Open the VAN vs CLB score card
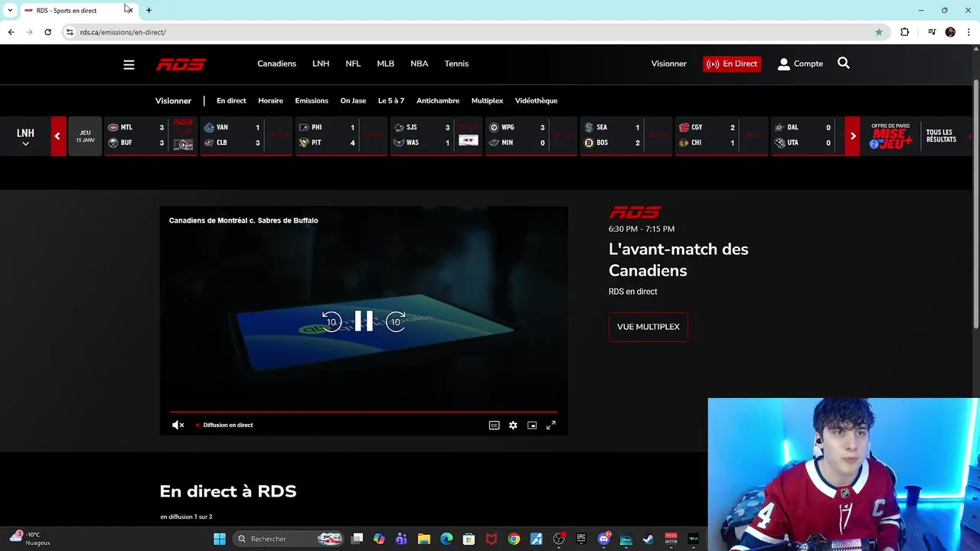 (x=246, y=135)
